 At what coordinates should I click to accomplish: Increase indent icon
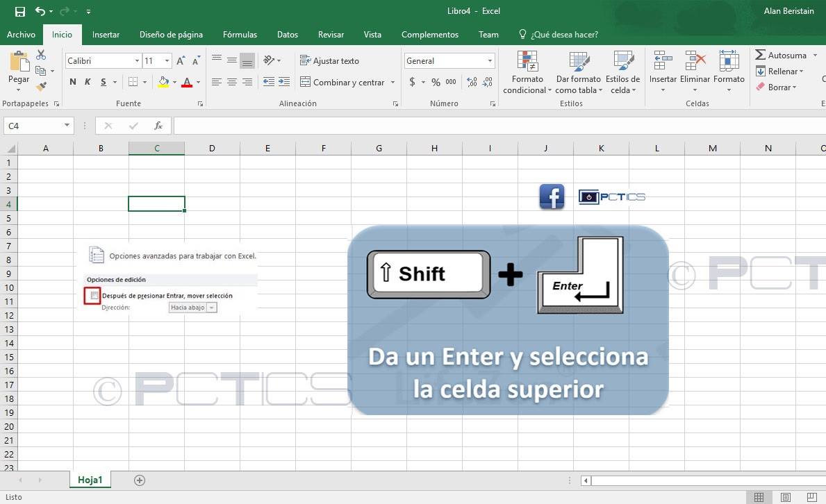click(284, 82)
